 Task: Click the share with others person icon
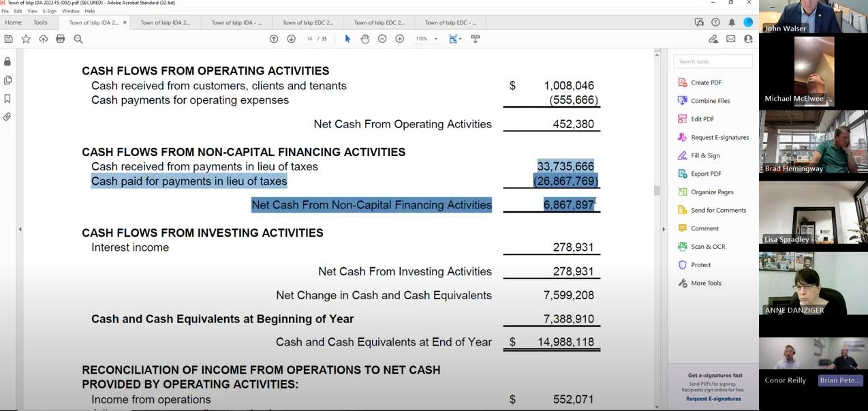point(748,39)
